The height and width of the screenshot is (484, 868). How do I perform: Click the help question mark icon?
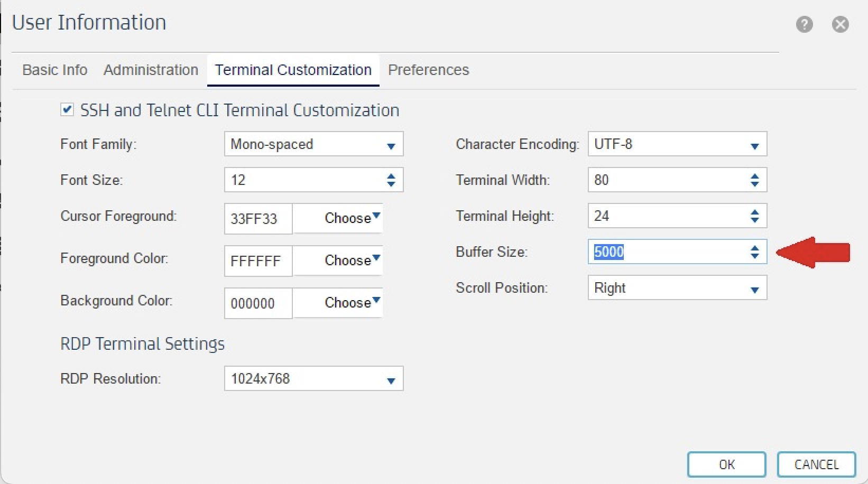point(804,24)
